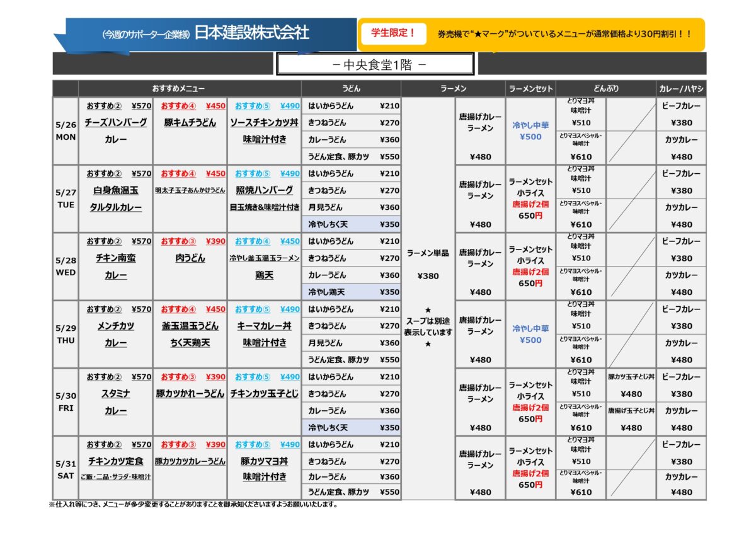Viewport: 756px width, 535px height.
Task: Click the 今週のサポーター企業様 caption
Action: [146, 35]
